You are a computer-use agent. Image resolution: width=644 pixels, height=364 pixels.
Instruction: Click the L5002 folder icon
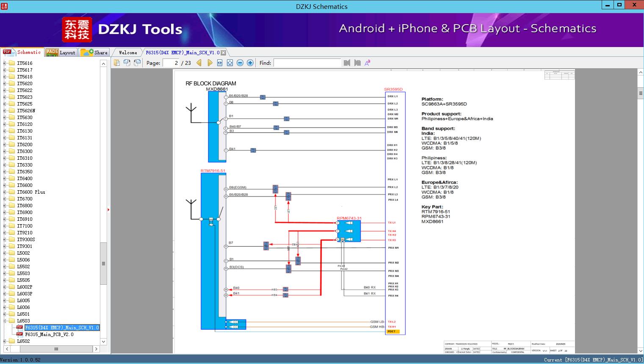12,253
